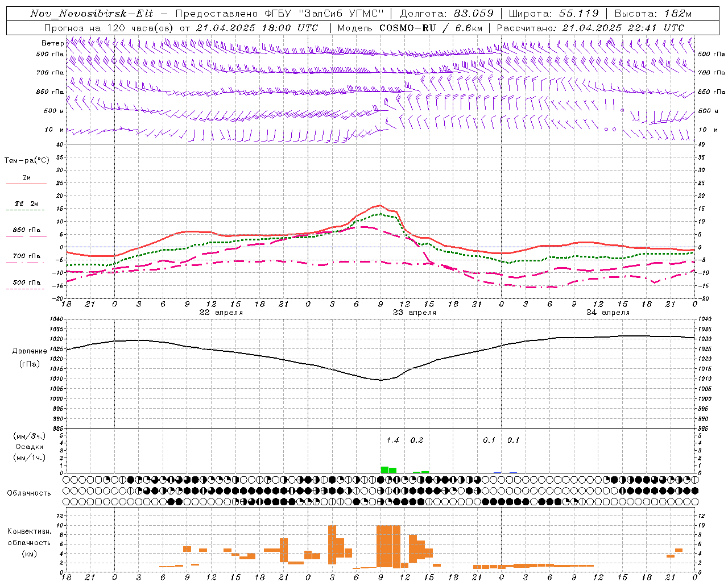Click the (мм/1ч.) precipitation unit label
728x582 pixels.
click(29, 458)
